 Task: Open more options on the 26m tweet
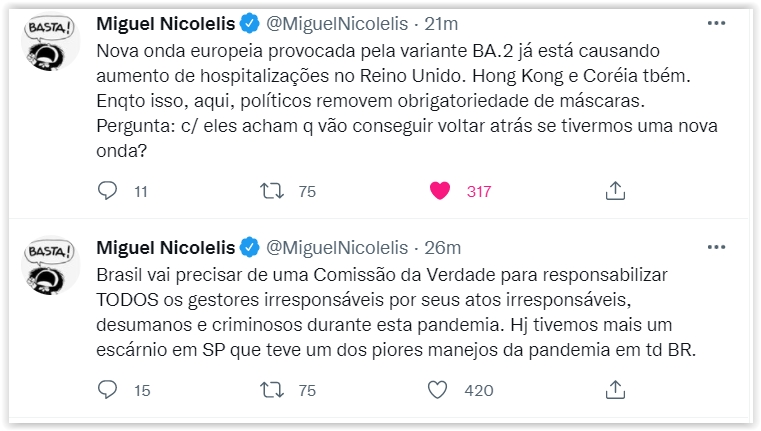pyautogui.click(x=716, y=246)
